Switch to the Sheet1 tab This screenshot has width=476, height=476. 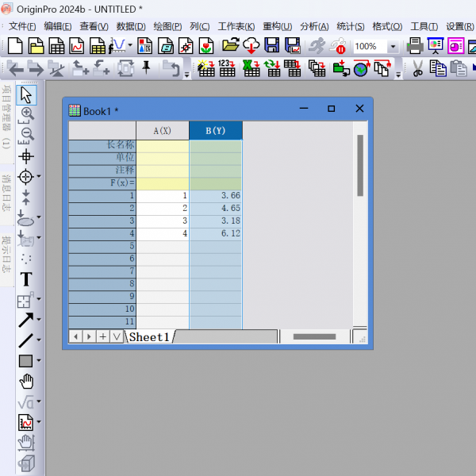click(149, 337)
